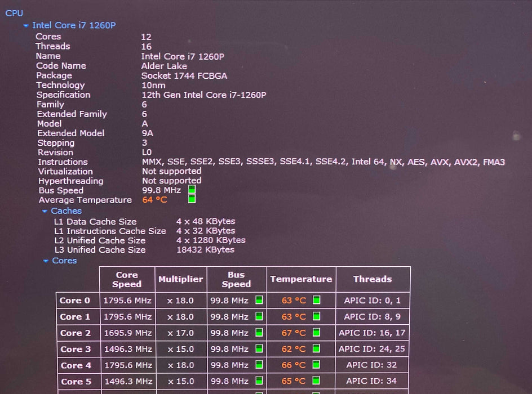Collapse the Intel Core i7 1260P tree node
Image resolution: width=532 pixels, height=394 pixels.
point(26,26)
